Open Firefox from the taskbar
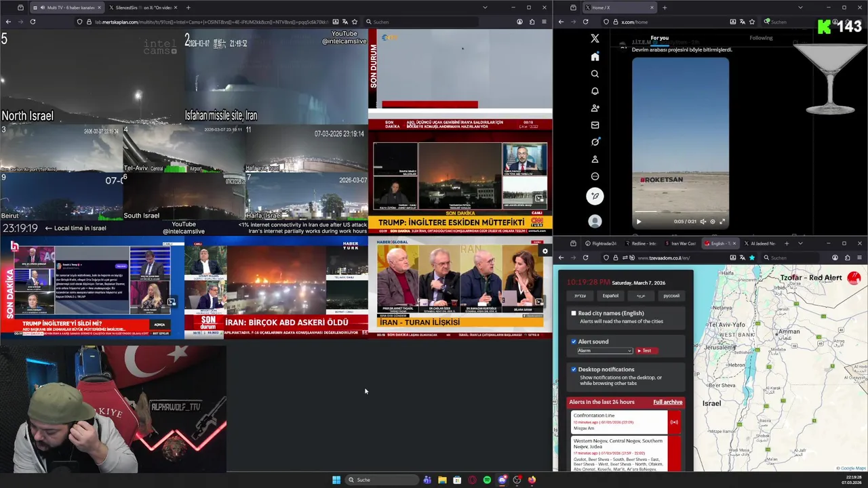Viewport: 868px width, 488px height. 532,480
